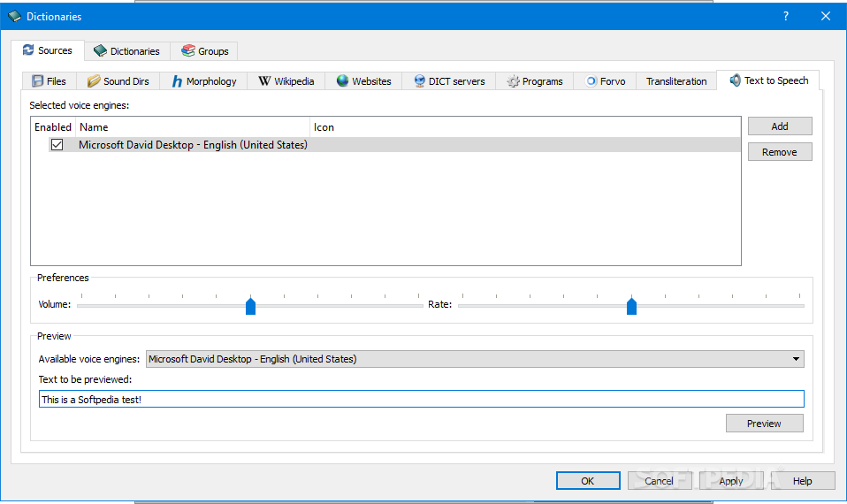Switch to the Dictionaries tab
The image size is (847, 504).
coord(127,51)
